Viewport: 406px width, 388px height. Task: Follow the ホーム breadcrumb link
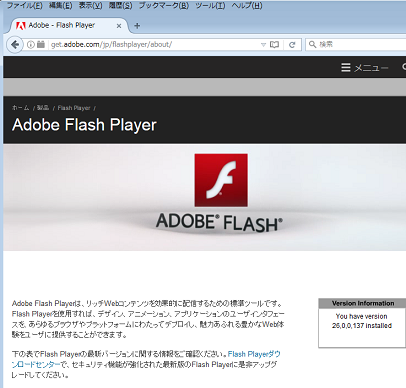pos(20,108)
